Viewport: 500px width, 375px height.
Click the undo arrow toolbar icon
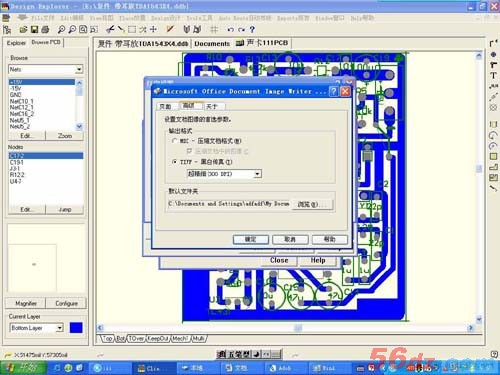pos(230,30)
